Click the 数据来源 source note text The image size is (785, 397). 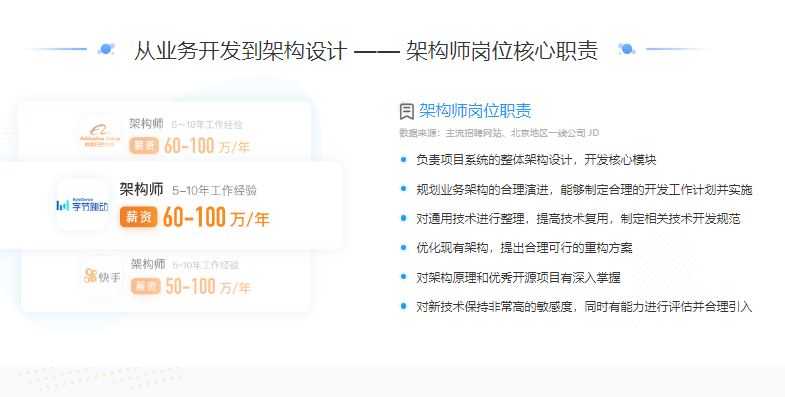click(499, 133)
